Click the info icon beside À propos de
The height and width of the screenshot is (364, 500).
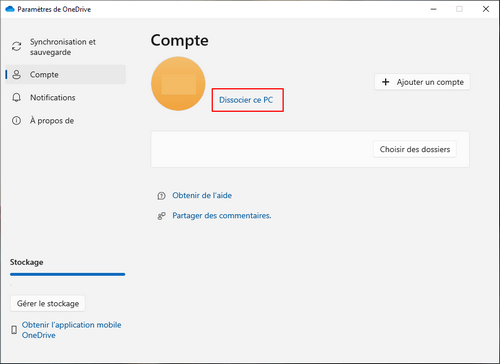pyautogui.click(x=16, y=120)
